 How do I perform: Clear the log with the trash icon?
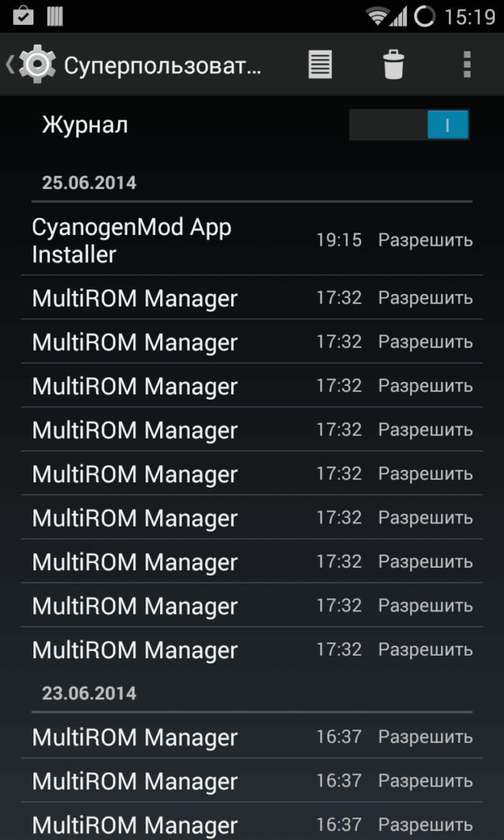click(x=393, y=65)
